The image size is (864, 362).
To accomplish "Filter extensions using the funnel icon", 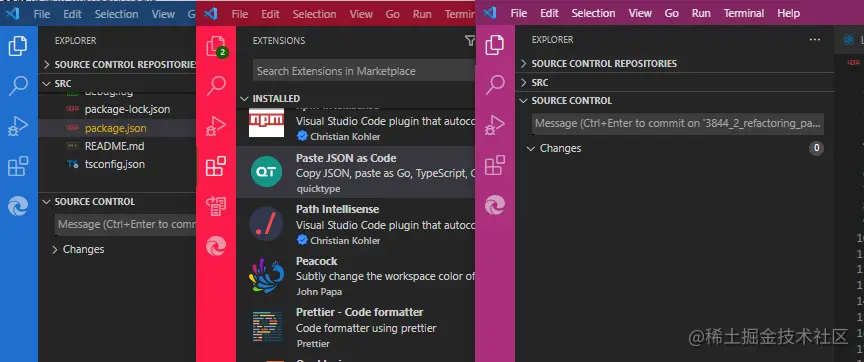I will (469, 40).
